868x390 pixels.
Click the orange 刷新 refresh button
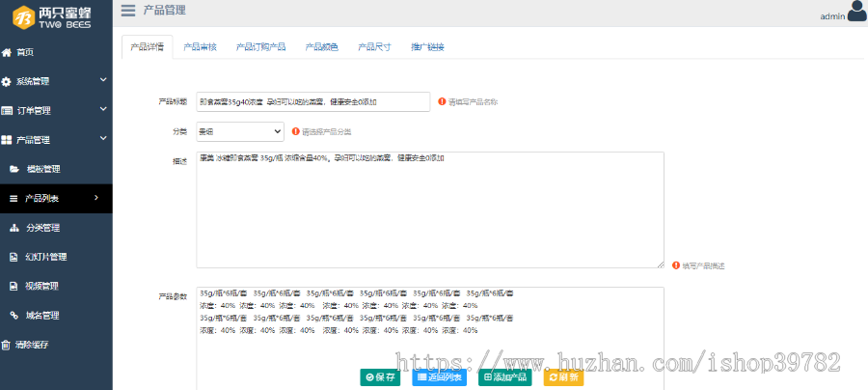click(x=563, y=377)
